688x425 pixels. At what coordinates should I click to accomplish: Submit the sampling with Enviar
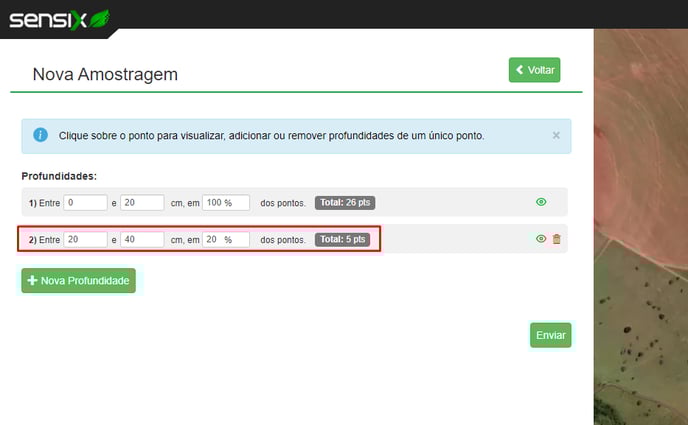point(551,335)
